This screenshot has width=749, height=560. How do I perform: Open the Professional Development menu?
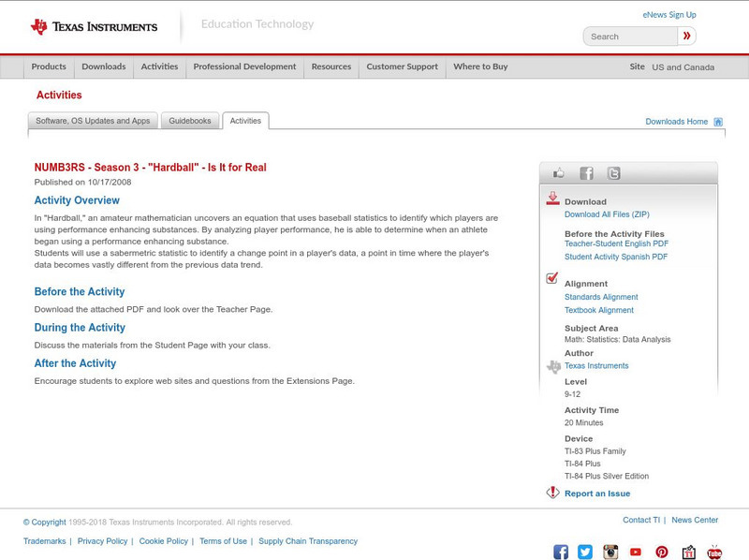pos(244,66)
